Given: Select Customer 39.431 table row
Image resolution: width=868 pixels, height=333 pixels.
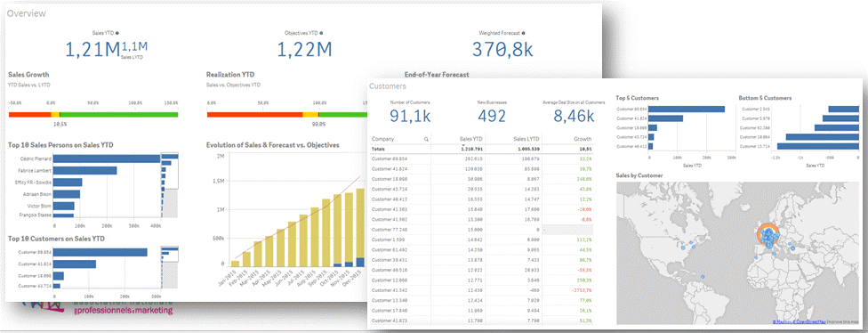Looking at the screenshot, I should pyautogui.click(x=482, y=259).
